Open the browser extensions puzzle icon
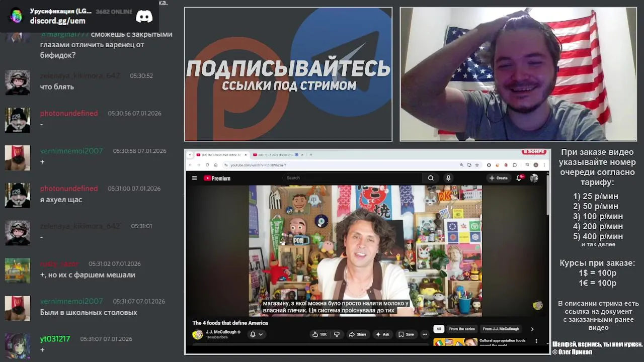Viewport: 644px width, 362px height. pyautogui.click(x=515, y=165)
